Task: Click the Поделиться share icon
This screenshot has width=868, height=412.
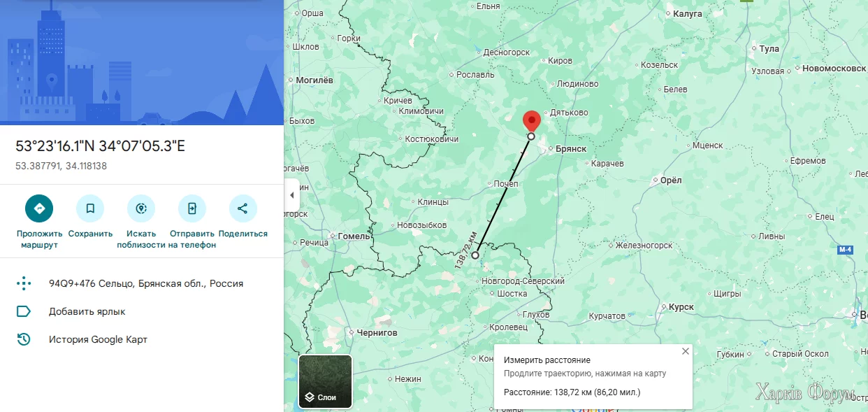Action: pyautogui.click(x=243, y=208)
